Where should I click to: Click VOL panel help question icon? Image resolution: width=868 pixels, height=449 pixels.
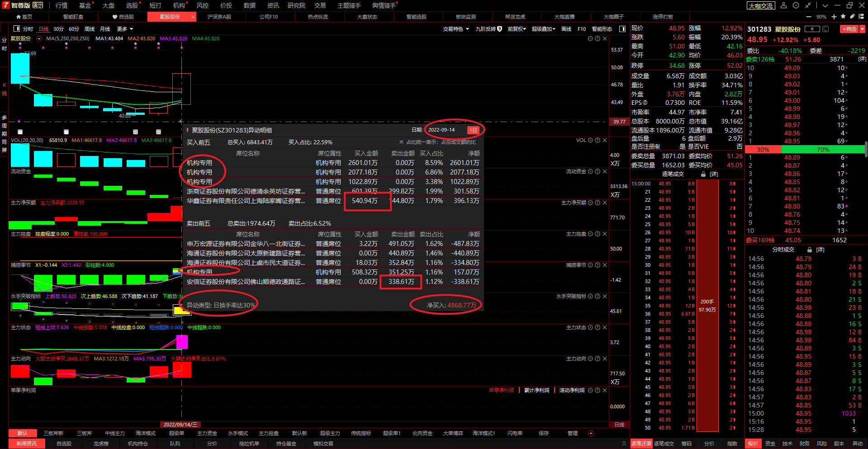(x=598, y=140)
